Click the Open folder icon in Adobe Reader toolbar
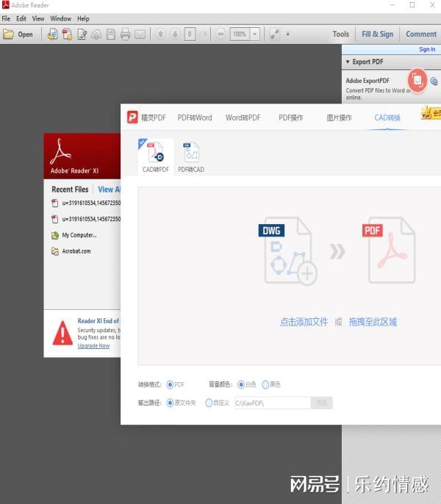Screen dimensions: 441x504 (x=9, y=34)
